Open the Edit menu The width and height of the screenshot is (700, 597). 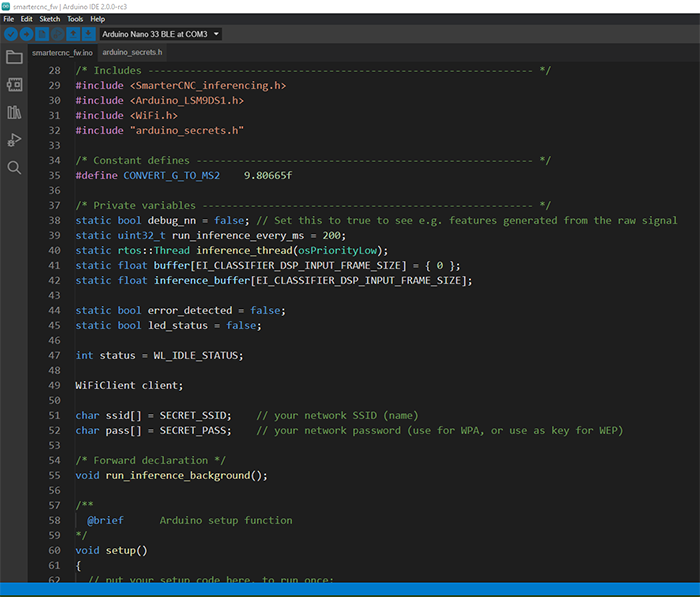[27, 19]
